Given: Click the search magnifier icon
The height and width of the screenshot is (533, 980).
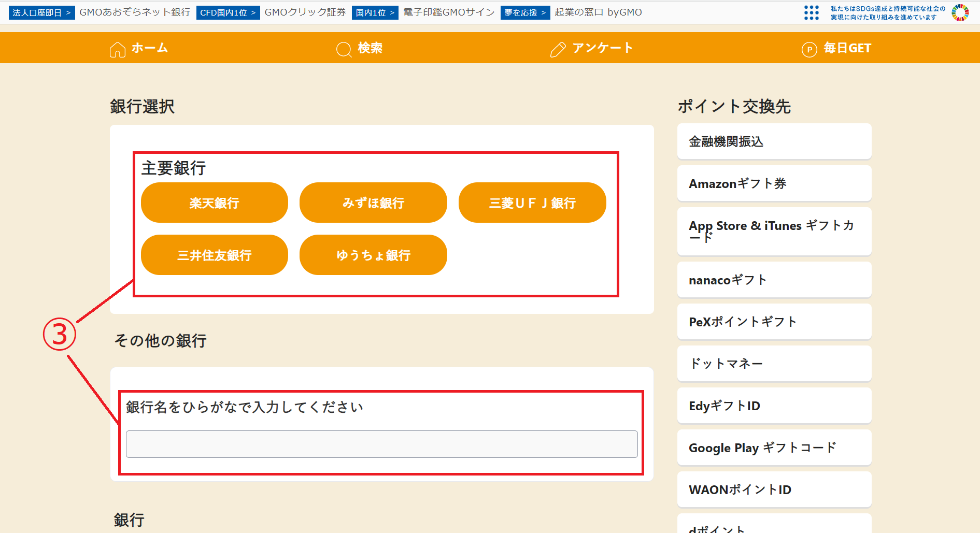Looking at the screenshot, I should pyautogui.click(x=344, y=49).
